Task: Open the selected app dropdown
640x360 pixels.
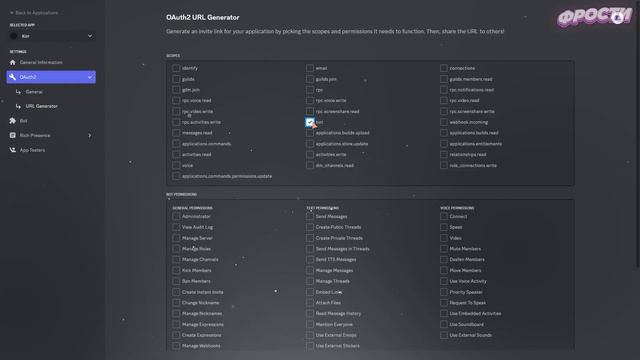Action: (x=51, y=36)
